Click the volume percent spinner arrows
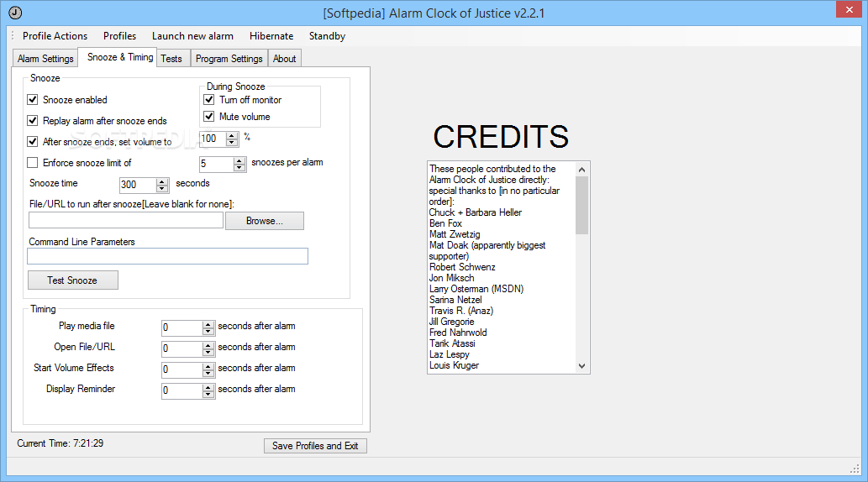 pos(232,139)
